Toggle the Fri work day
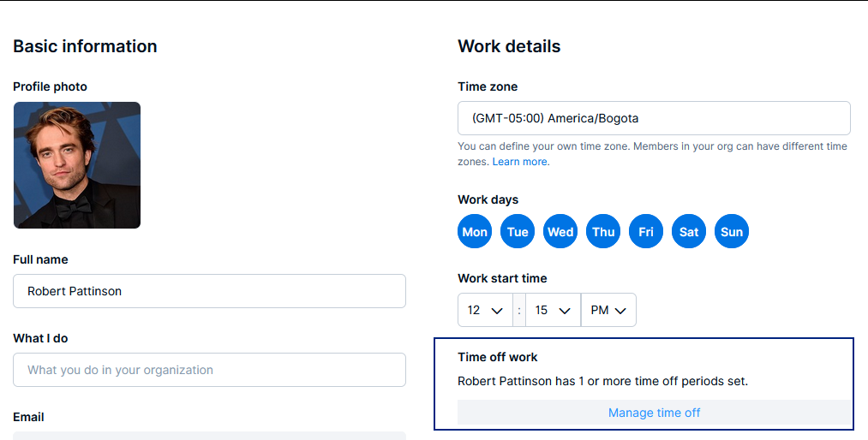Screen dimensions: 868x440 645,231
